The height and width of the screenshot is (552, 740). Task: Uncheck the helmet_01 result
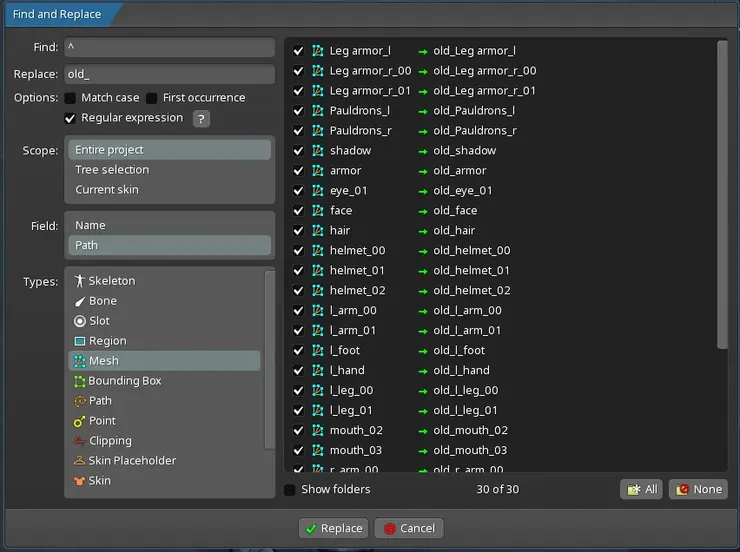coord(298,270)
